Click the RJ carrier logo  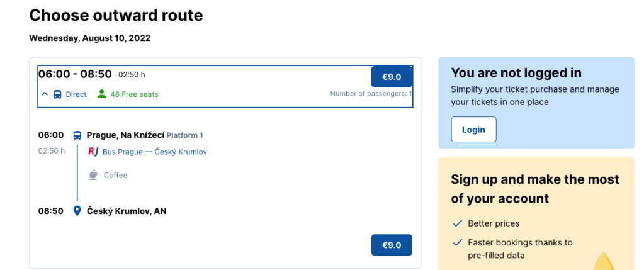[93, 152]
